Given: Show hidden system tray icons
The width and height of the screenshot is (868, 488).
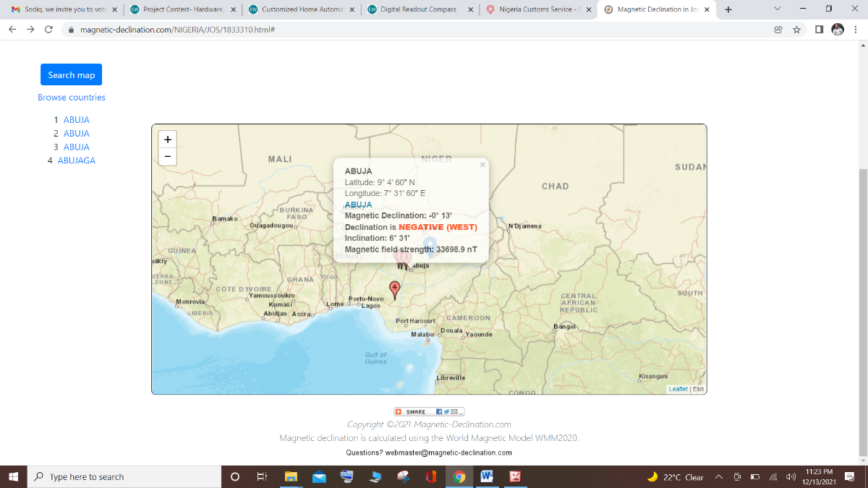Looking at the screenshot, I should point(719,476).
